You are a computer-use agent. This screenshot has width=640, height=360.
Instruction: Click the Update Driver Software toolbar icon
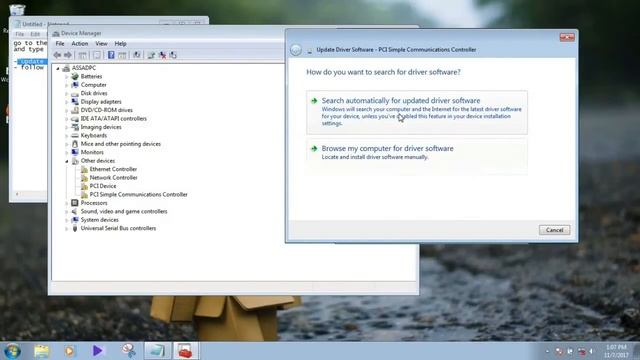pos(151,55)
